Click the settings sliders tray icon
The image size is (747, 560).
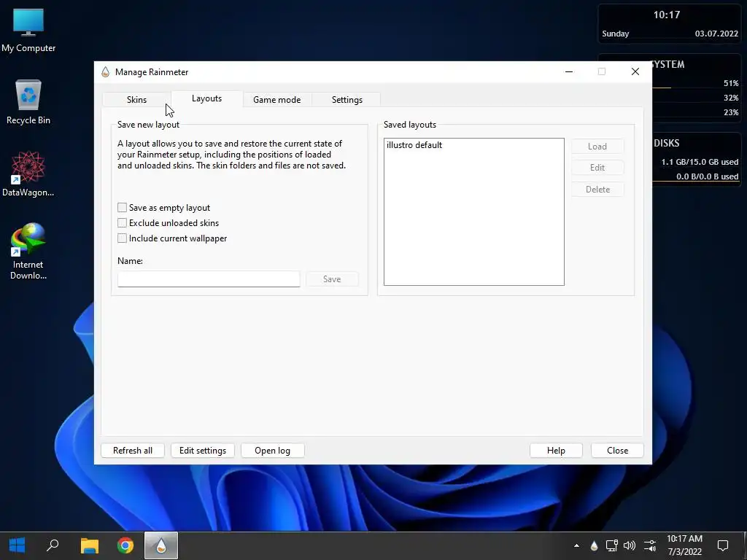pyautogui.click(x=650, y=545)
